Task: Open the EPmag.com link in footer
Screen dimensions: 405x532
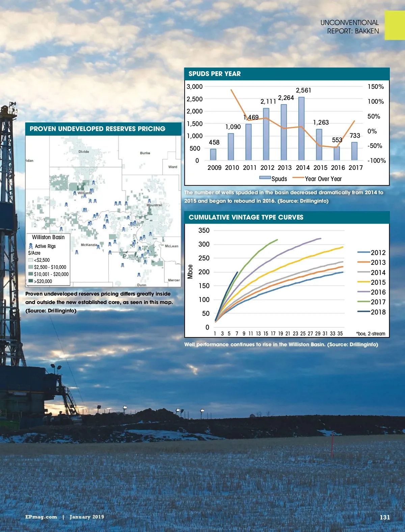Action: point(41,517)
